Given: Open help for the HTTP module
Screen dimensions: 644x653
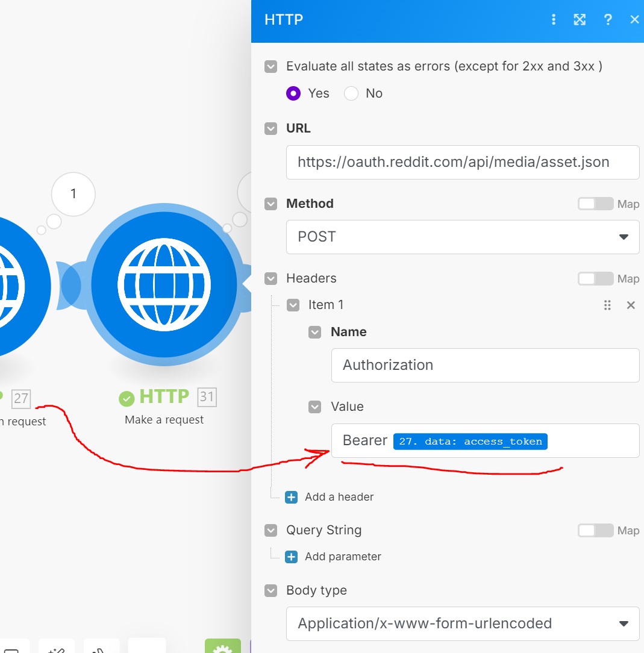Looking at the screenshot, I should click(608, 19).
